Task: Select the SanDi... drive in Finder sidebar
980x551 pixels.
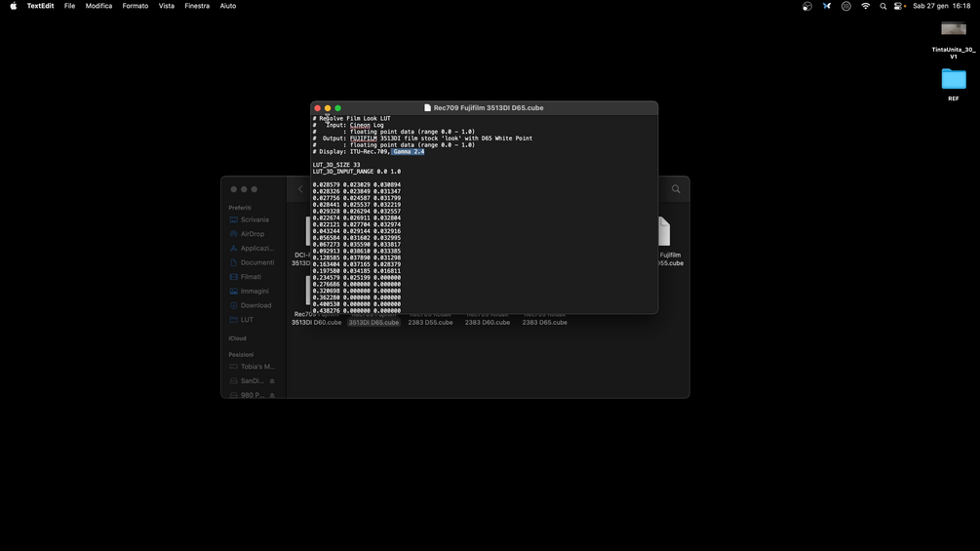Action: pos(247,381)
